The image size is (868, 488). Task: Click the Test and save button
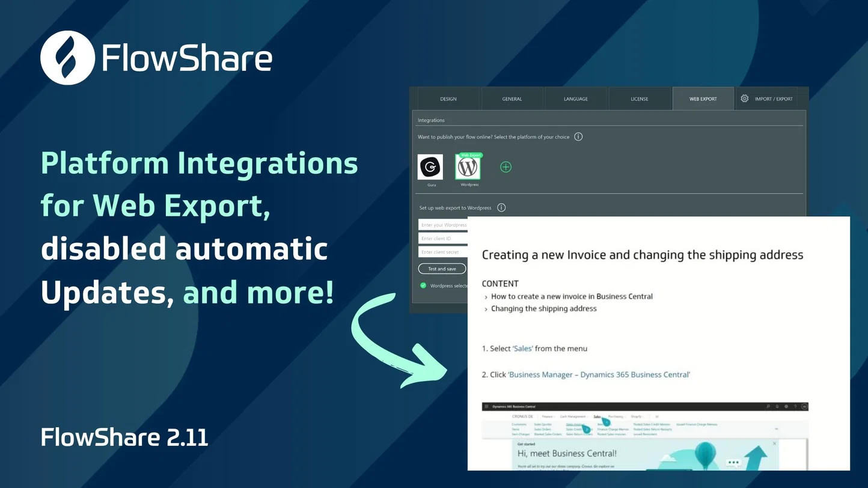tap(442, 269)
